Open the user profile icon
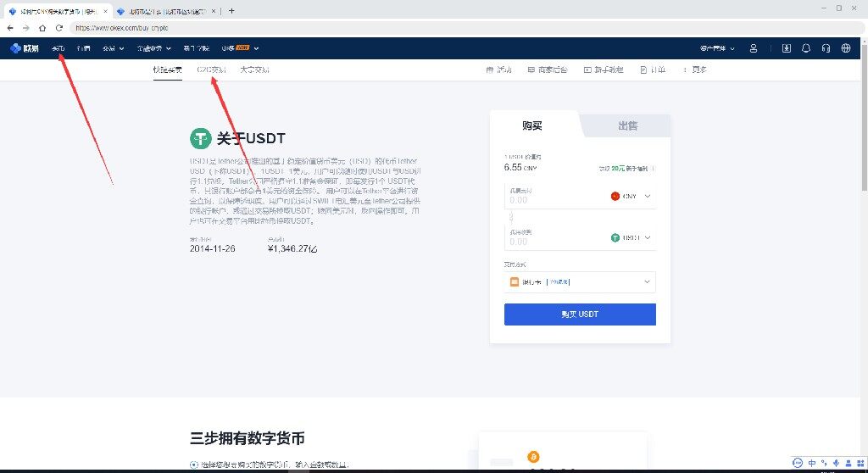The image size is (868, 473). click(x=754, y=48)
